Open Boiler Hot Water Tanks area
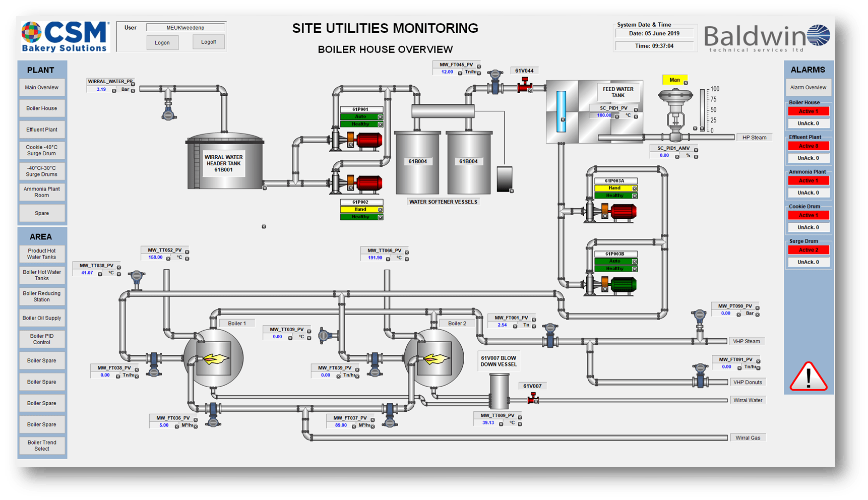 click(x=42, y=275)
